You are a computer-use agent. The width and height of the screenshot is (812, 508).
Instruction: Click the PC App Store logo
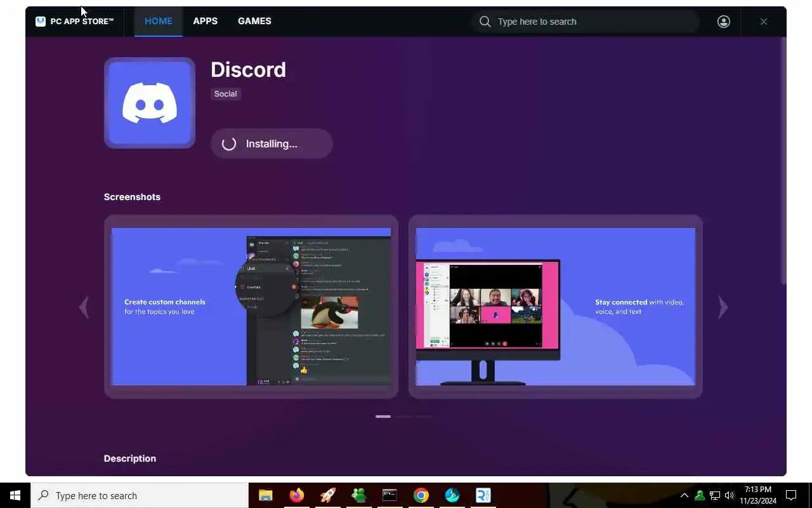74,21
